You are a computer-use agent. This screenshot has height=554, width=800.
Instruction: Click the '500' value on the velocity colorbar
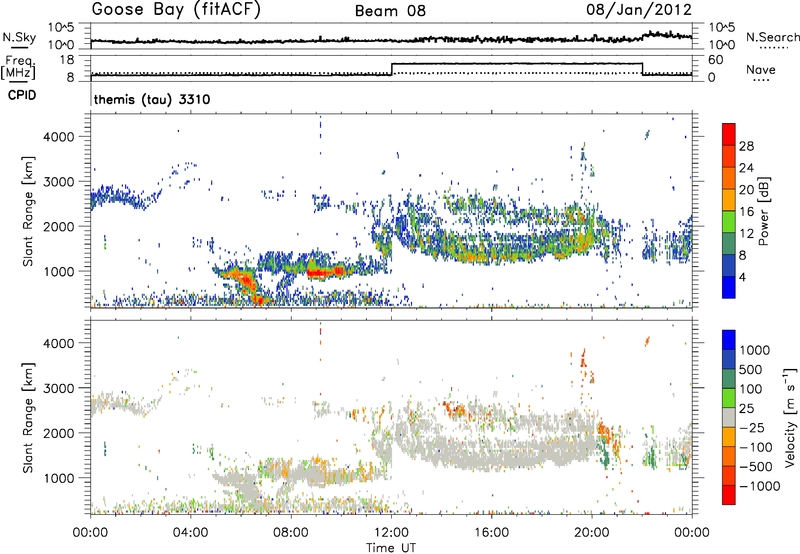751,369
